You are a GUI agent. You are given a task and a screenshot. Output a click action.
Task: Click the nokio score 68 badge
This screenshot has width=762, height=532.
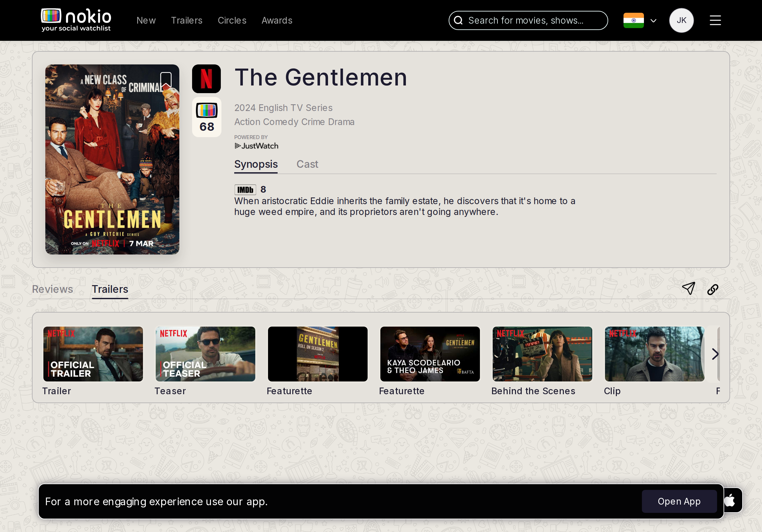pos(206,117)
